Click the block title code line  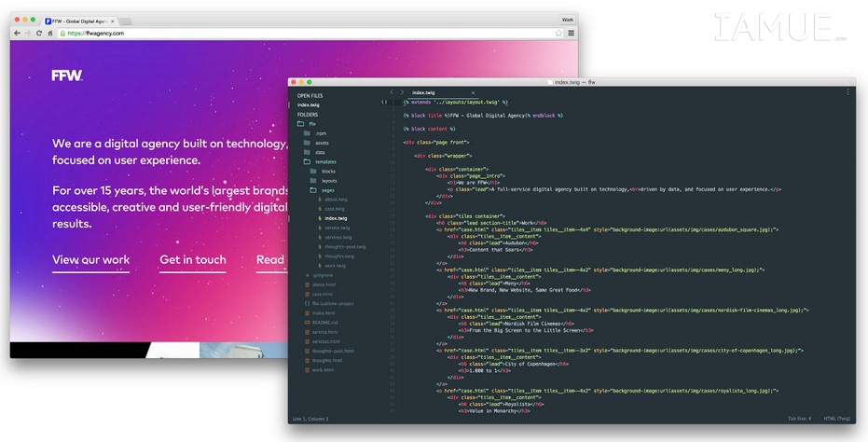483,116
